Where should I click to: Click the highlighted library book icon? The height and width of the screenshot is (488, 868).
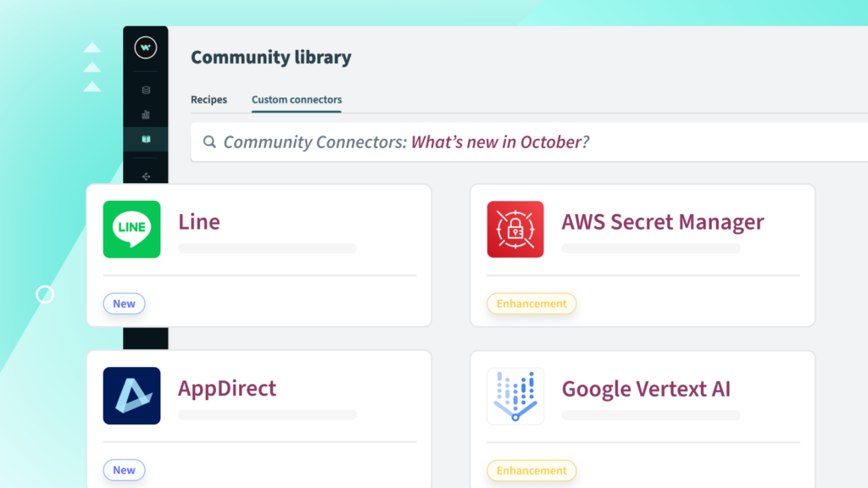tap(145, 138)
